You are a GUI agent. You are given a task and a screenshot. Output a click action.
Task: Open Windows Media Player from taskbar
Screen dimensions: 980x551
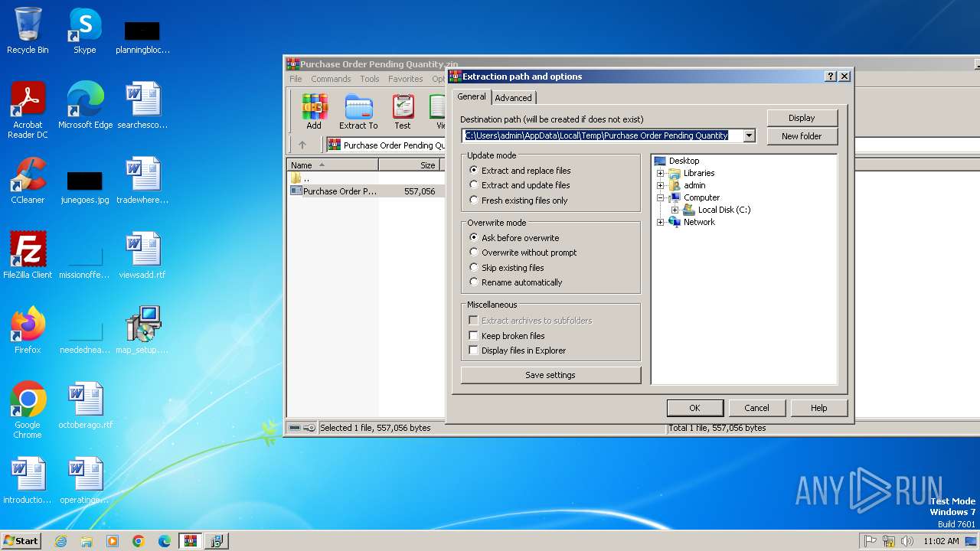click(x=113, y=541)
